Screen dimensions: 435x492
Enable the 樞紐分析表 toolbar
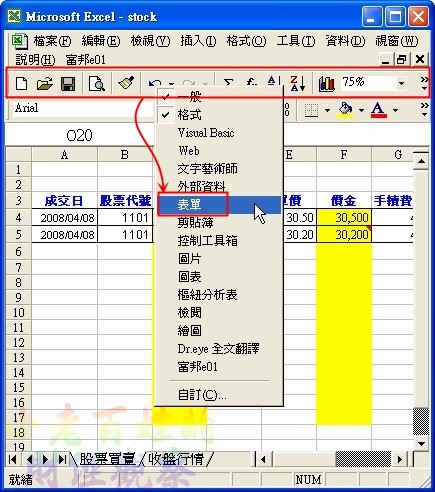click(x=219, y=295)
